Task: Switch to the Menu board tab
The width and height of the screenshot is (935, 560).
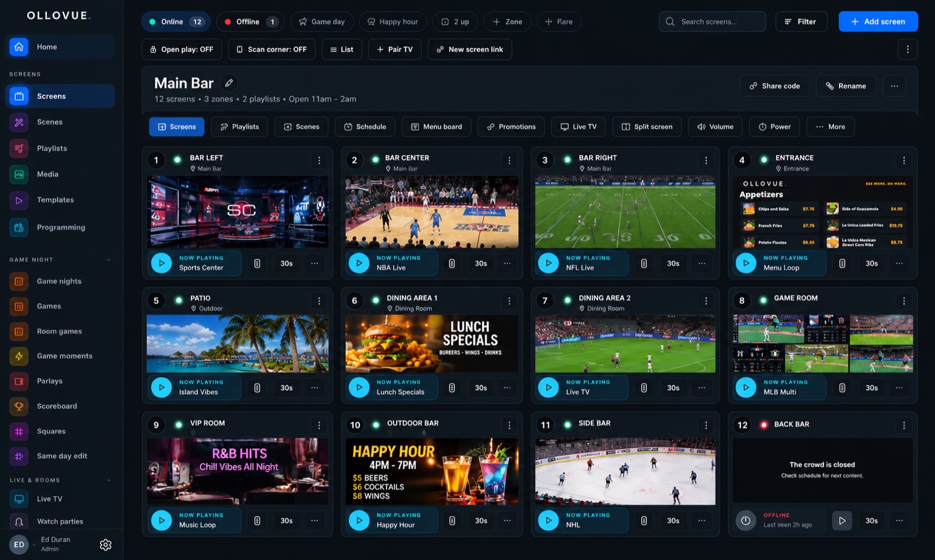Action: pyautogui.click(x=437, y=127)
